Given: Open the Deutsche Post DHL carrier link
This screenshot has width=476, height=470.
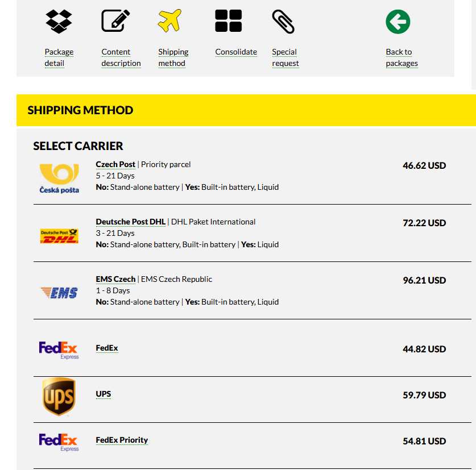Looking at the screenshot, I should (x=130, y=222).
